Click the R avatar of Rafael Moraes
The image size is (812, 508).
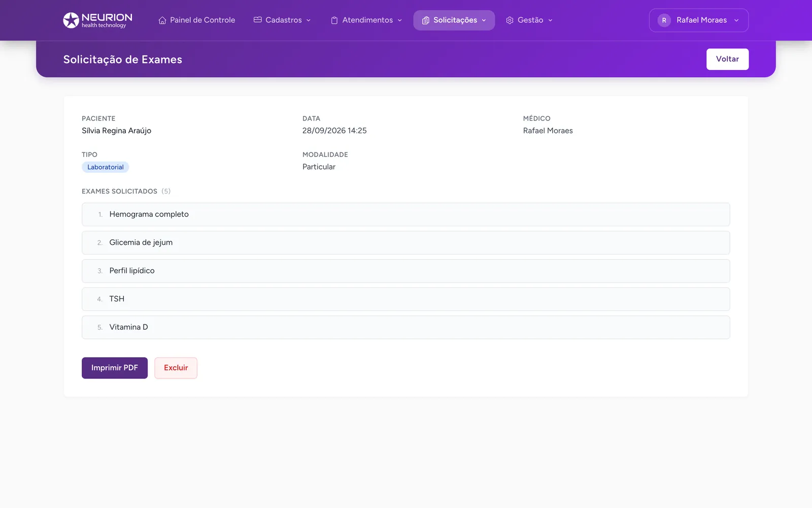tap(664, 20)
